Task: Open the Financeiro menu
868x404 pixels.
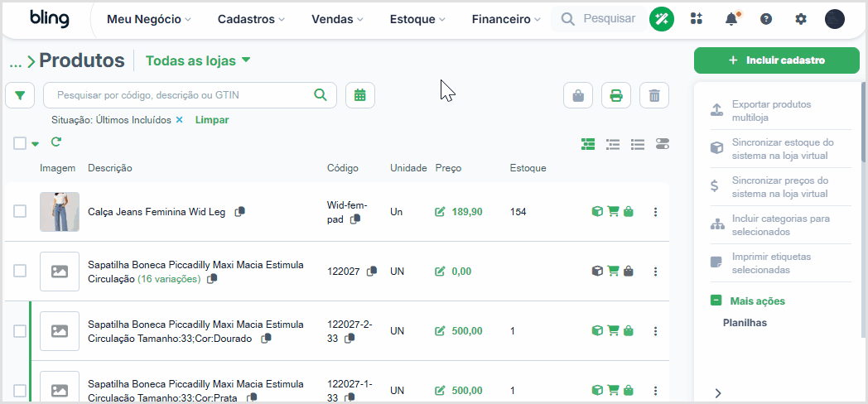Action: (x=505, y=19)
